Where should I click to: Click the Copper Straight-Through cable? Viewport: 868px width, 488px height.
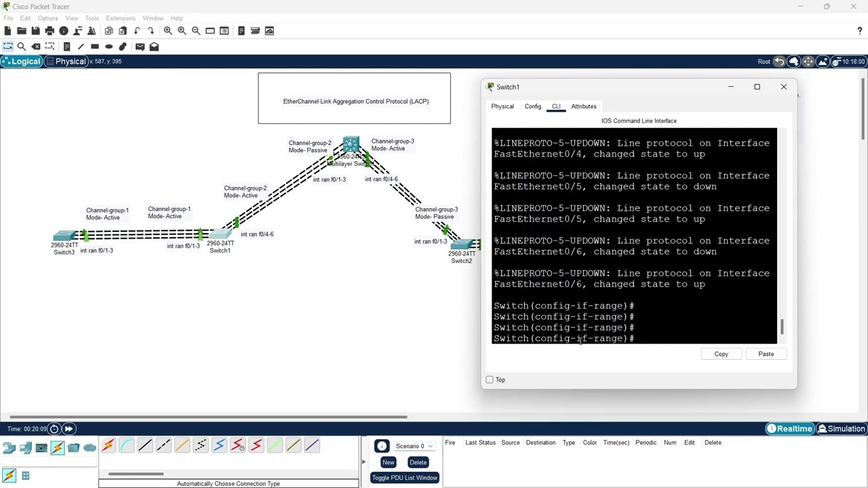tap(145, 445)
